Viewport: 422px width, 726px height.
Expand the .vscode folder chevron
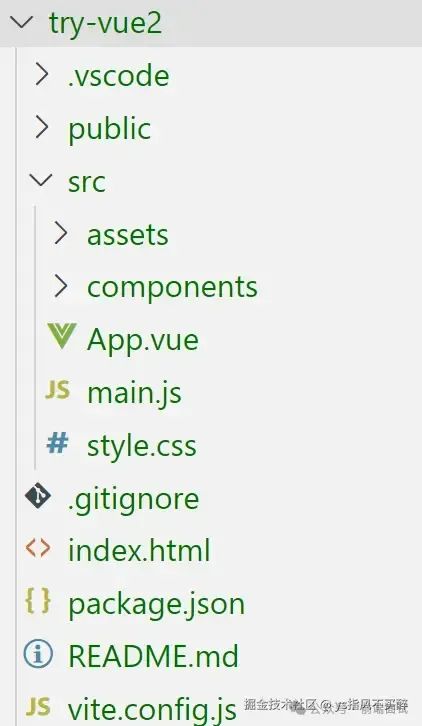42,75
